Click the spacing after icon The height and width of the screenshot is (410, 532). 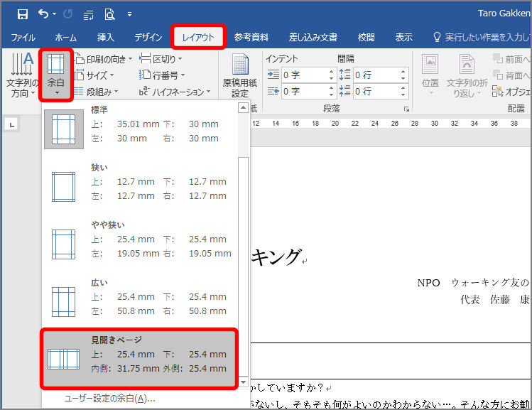(344, 91)
